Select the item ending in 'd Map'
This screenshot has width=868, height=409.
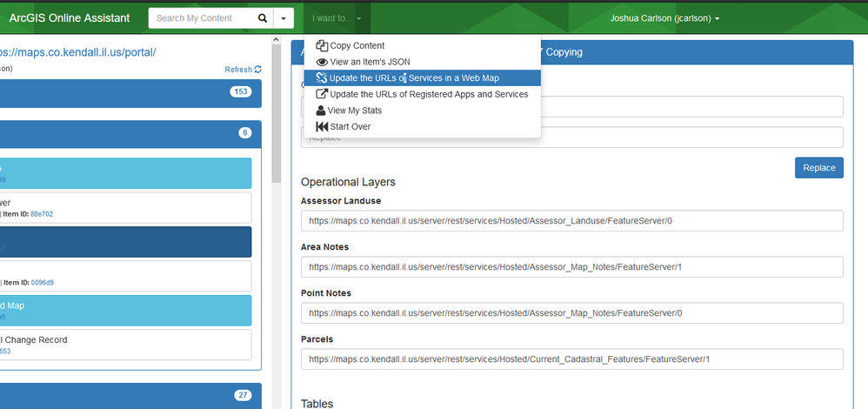click(125, 311)
